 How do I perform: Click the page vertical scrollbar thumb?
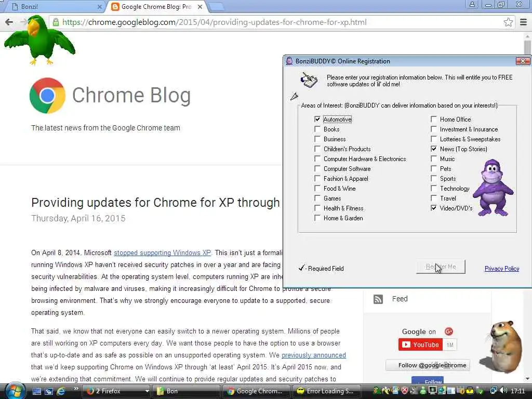click(527, 47)
